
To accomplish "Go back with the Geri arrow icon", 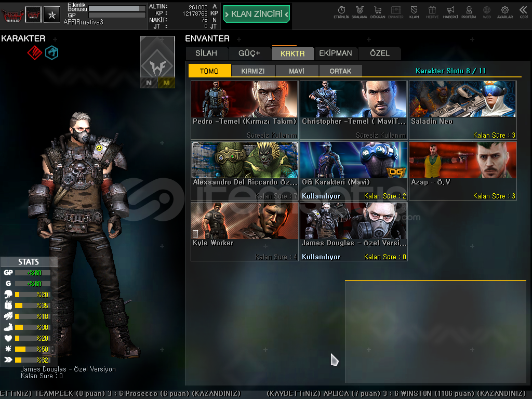I will click(524, 12).
